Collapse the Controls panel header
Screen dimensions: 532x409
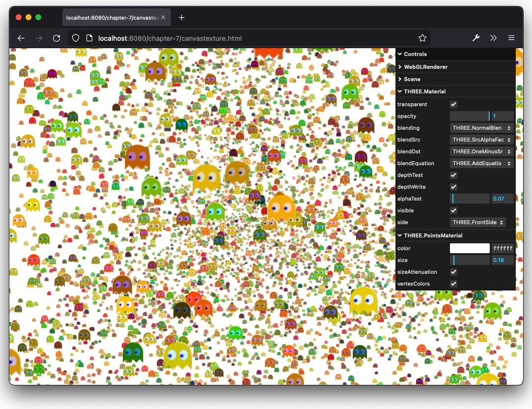tap(455, 54)
